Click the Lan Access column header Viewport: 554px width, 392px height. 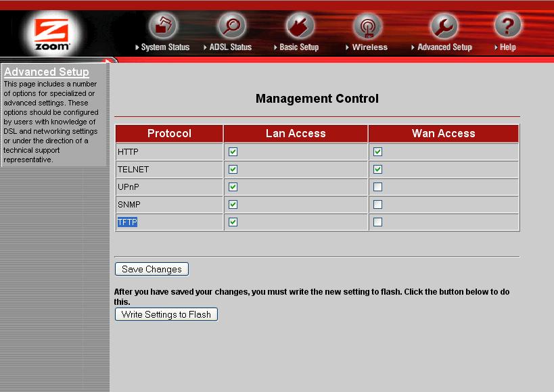coord(296,134)
